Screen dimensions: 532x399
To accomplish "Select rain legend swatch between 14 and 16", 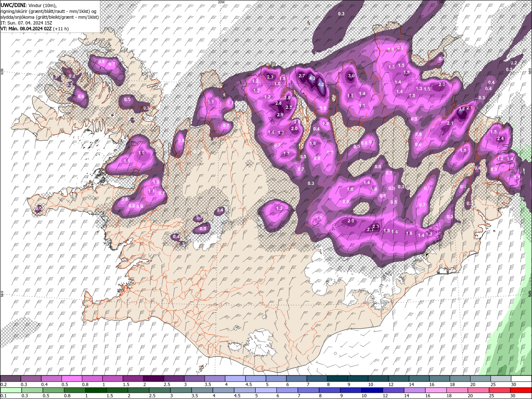I will [414, 390].
